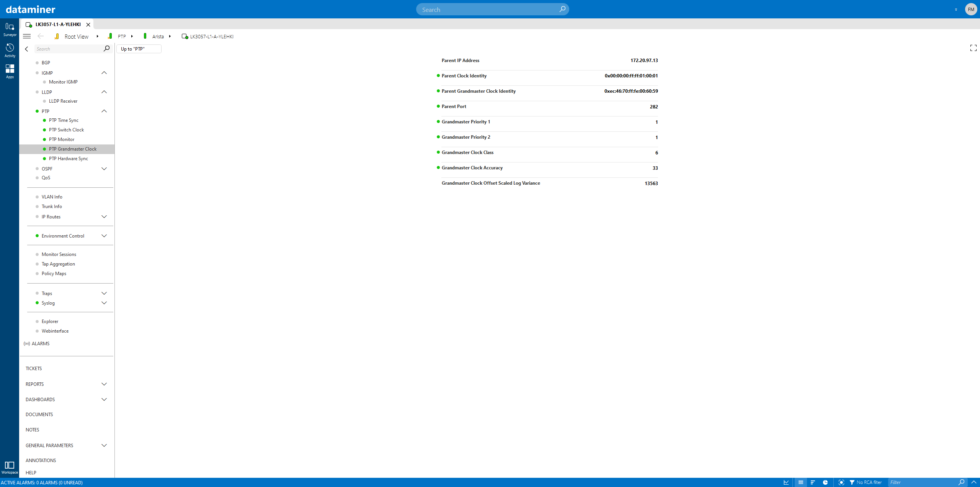The width and height of the screenshot is (980, 487).
Task: Expand the Environment Control section
Action: (x=104, y=236)
